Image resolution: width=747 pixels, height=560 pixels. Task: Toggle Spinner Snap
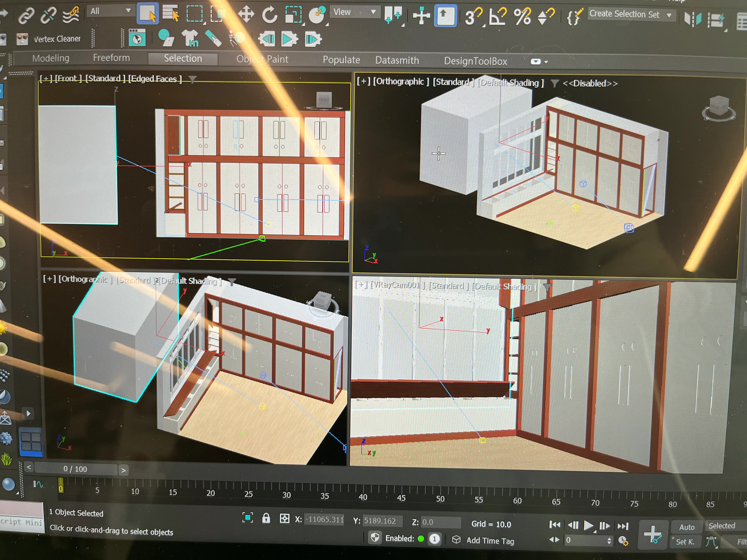click(546, 17)
